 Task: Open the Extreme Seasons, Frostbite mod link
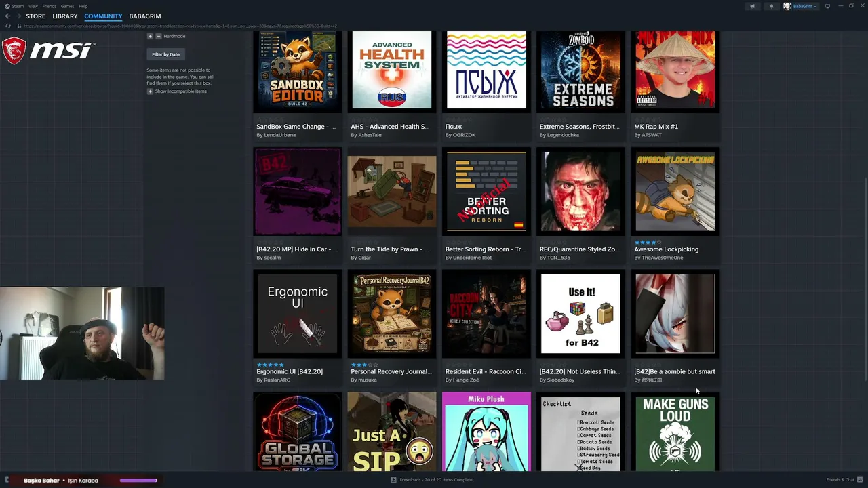[579, 127]
